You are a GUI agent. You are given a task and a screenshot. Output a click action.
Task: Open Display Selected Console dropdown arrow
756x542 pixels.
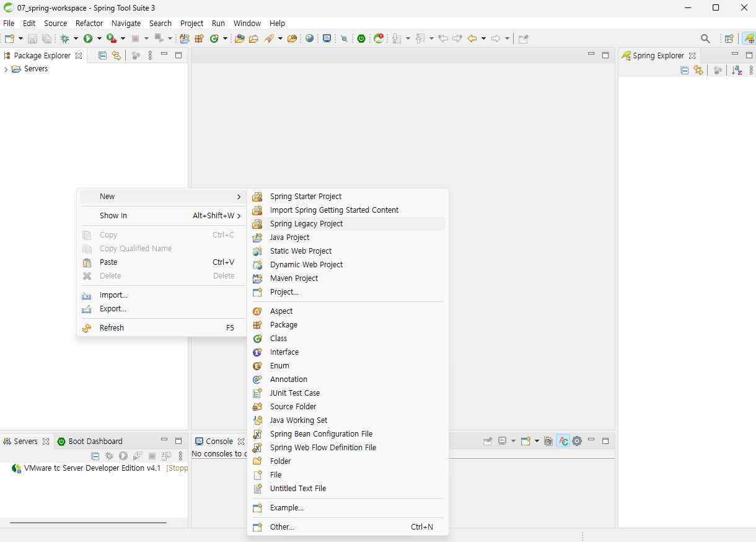tap(512, 441)
